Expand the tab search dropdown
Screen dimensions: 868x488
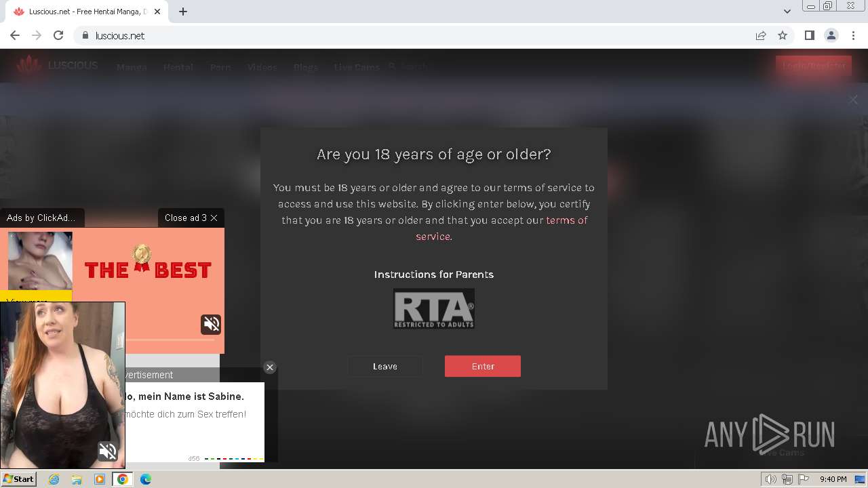point(787,12)
